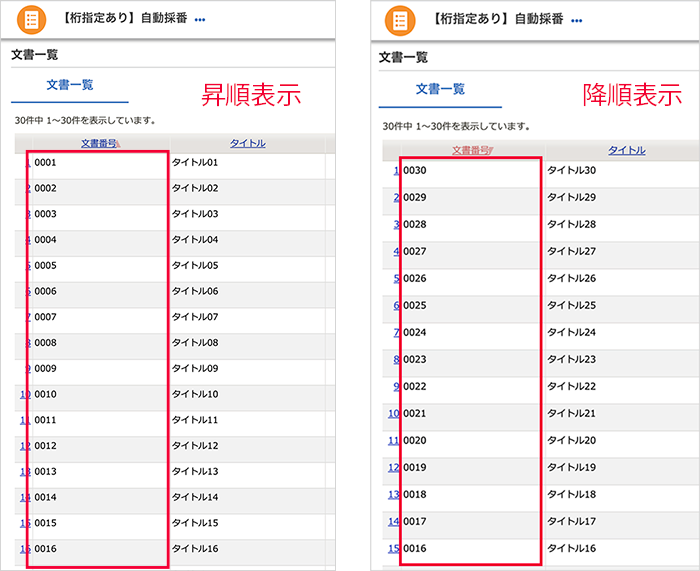Click title cell タイトル30

(x=572, y=170)
